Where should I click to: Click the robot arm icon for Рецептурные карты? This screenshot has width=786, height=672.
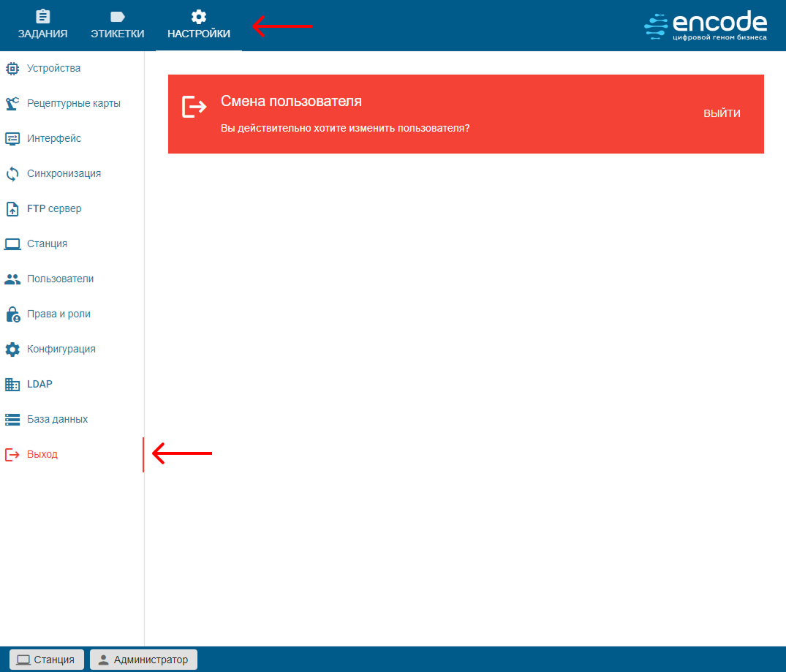[12, 104]
